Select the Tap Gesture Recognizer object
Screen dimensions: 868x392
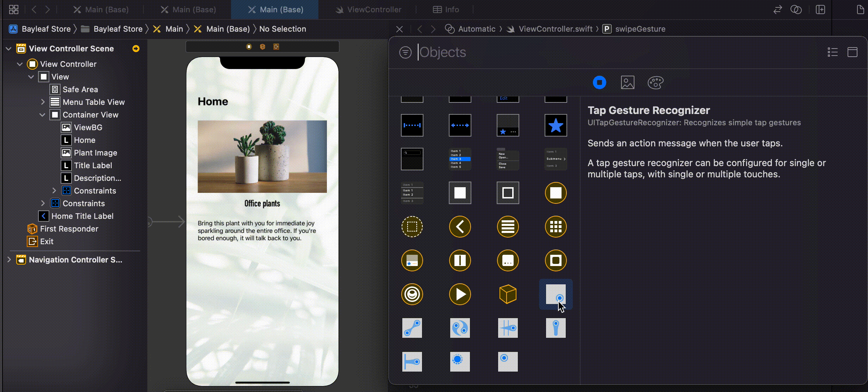coord(556,294)
